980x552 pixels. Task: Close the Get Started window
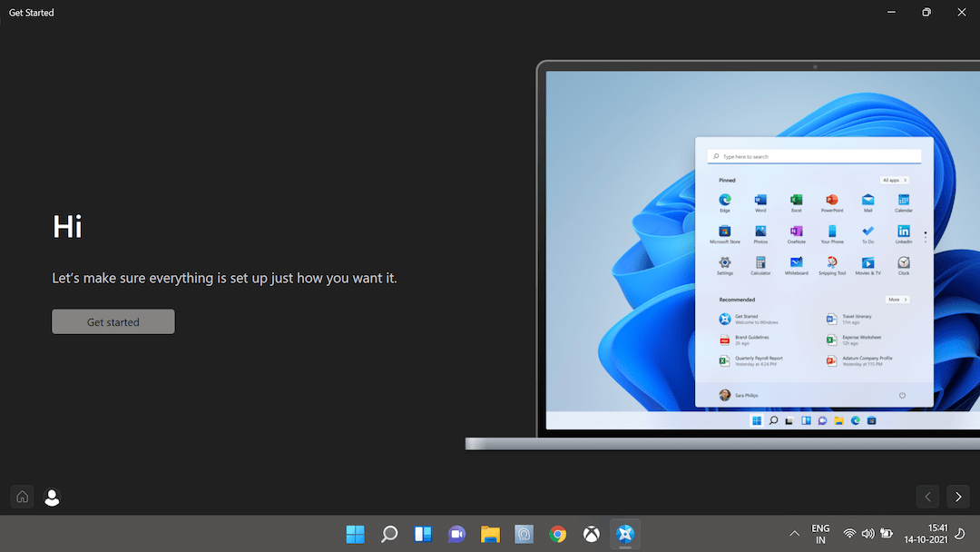click(x=961, y=13)
